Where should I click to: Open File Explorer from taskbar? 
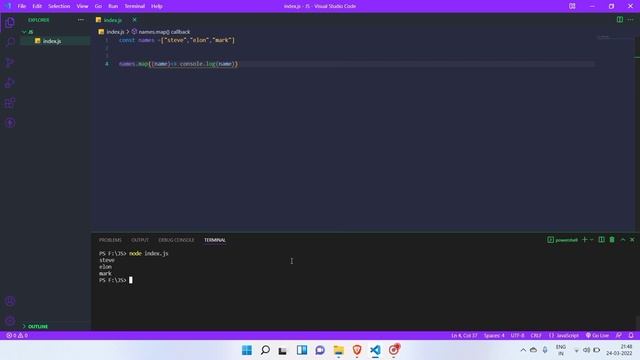point(338,350)
